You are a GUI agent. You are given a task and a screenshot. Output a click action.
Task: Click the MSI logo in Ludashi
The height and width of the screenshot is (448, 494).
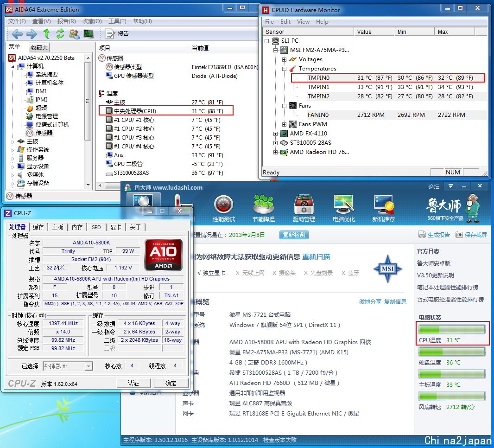387,269
